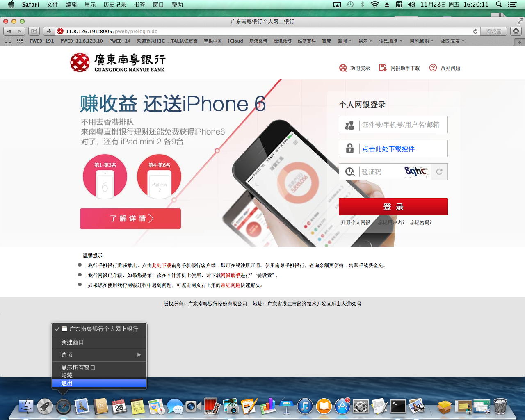Expand the 新闻 bookmarks folder
The width and height of the screenshot is (525, 420).
point(345,41)
